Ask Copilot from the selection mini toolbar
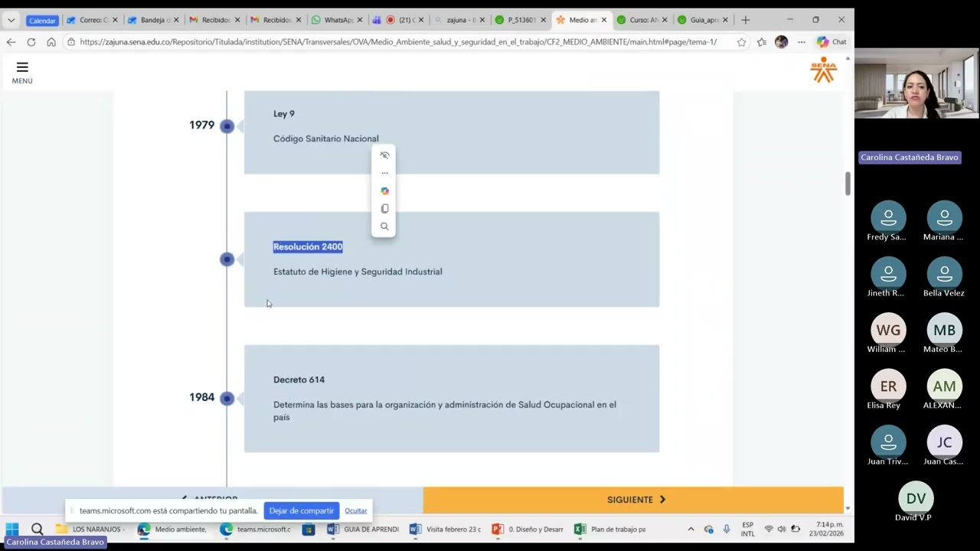 [384, 191]
